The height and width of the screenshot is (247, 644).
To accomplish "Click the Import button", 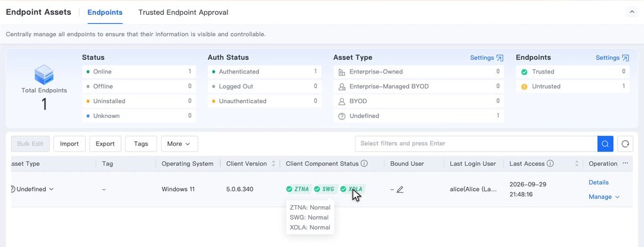I will coord(70,144).
